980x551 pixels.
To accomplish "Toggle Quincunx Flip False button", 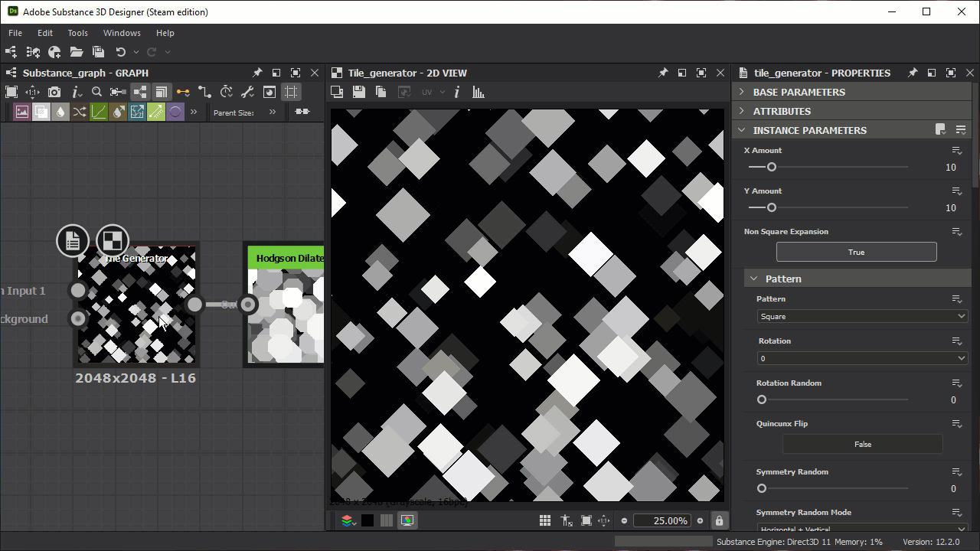I will (x=862, y=444).
